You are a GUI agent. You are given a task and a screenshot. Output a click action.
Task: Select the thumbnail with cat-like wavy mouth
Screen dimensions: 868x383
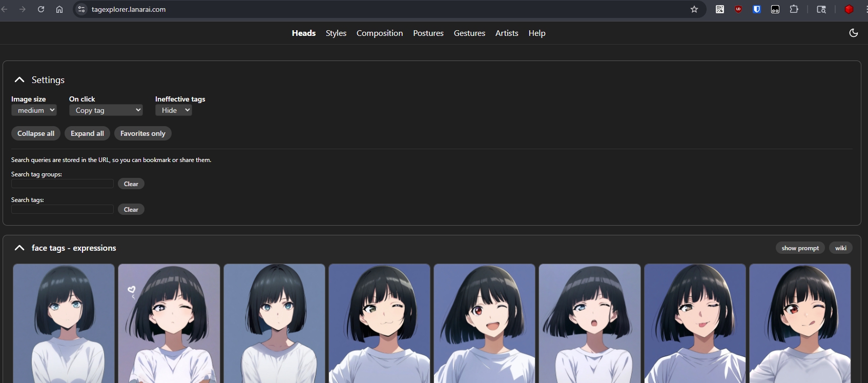click(x=379, y=324)
